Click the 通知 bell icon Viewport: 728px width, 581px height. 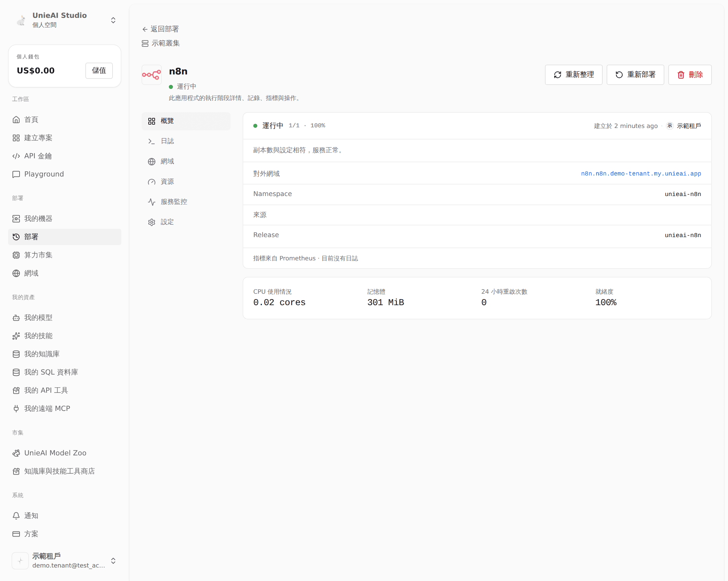point(16,516)
